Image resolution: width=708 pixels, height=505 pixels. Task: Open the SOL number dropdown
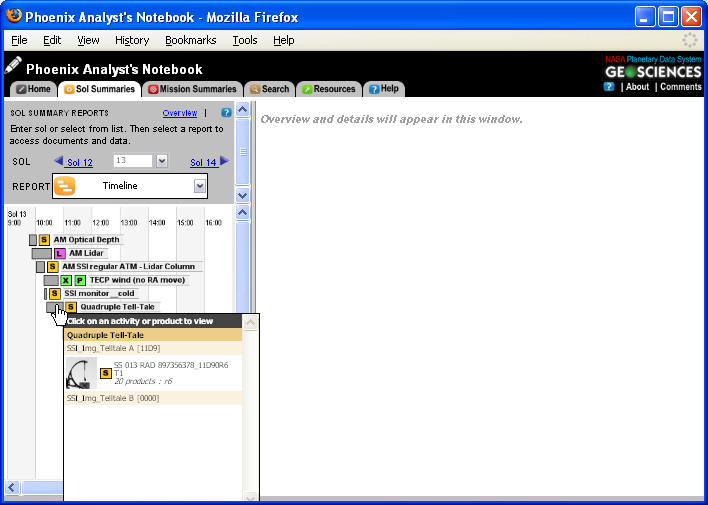(x=161, y=161)
